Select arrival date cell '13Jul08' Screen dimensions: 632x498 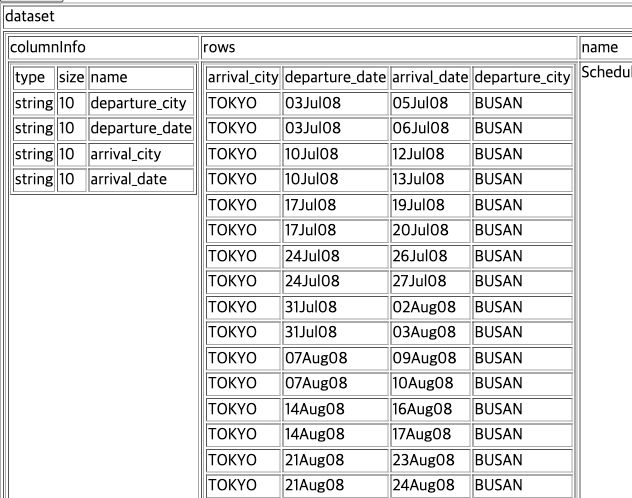(x=430, y=180)
